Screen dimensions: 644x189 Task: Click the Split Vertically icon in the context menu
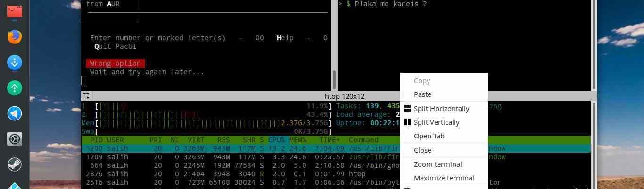pos(407,122)
